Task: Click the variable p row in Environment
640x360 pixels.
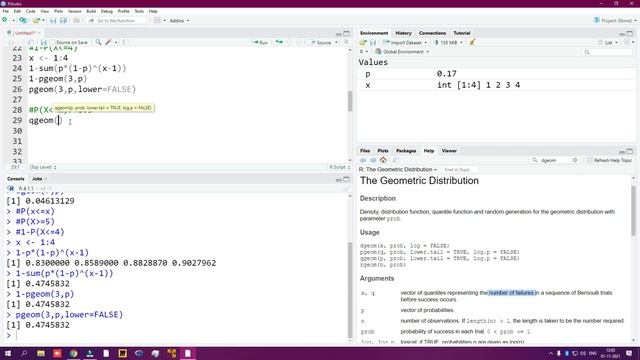Action: click(496, 74)
